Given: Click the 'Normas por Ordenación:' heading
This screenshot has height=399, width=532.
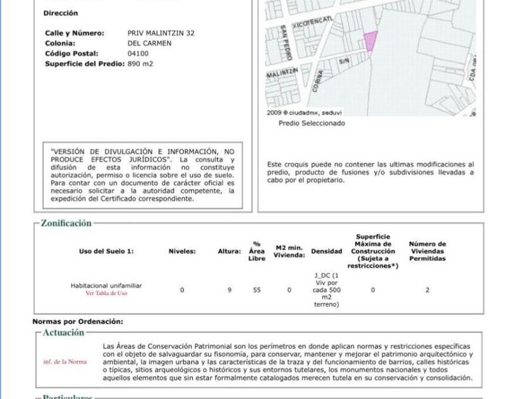Looking at the screenshot, I should tap(78, 321).
